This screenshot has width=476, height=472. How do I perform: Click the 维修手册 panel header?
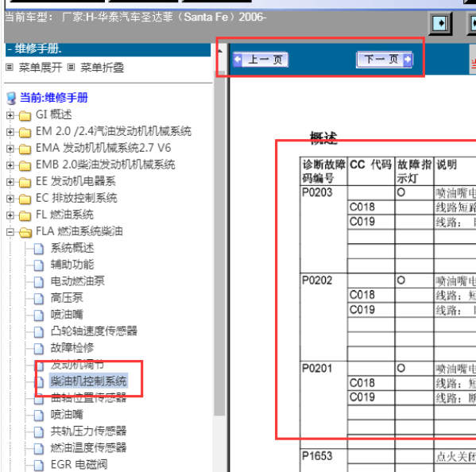point(108,49)
